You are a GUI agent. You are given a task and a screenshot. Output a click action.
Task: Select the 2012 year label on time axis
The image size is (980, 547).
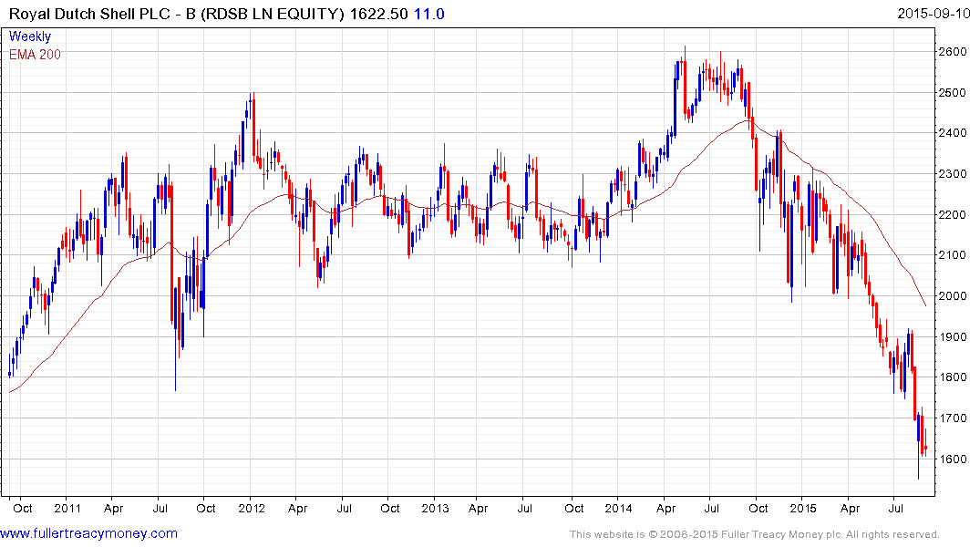point(252,508)
